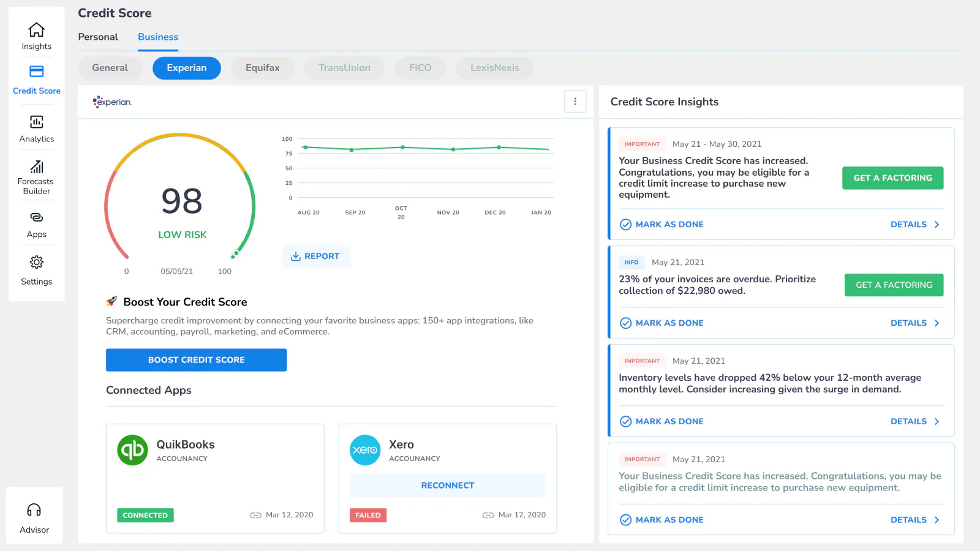Click the Experian logo
This screenshot has height=551, width=980.
coord(113,102)
